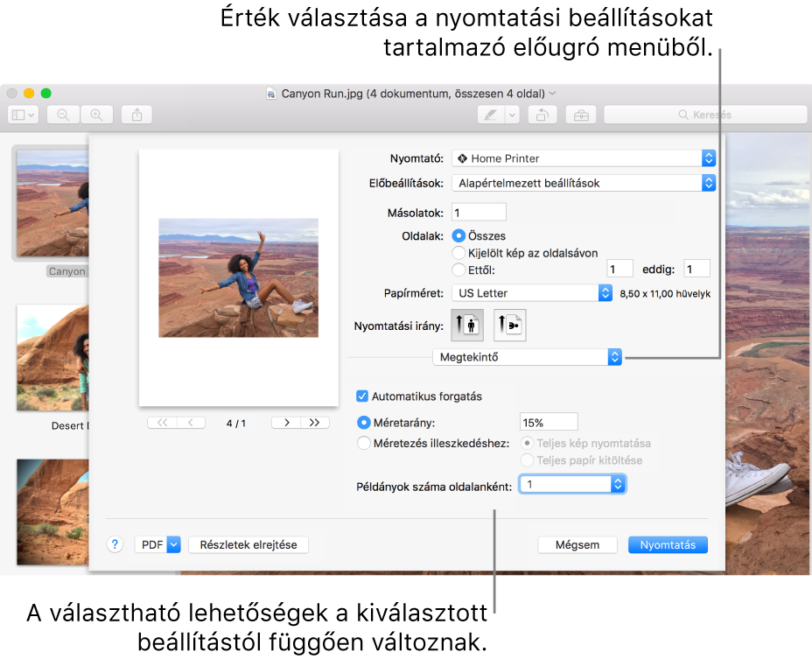Click the zoom in magnifier icon
Viewport: 812px width, 659px height.
coord(97,115)
